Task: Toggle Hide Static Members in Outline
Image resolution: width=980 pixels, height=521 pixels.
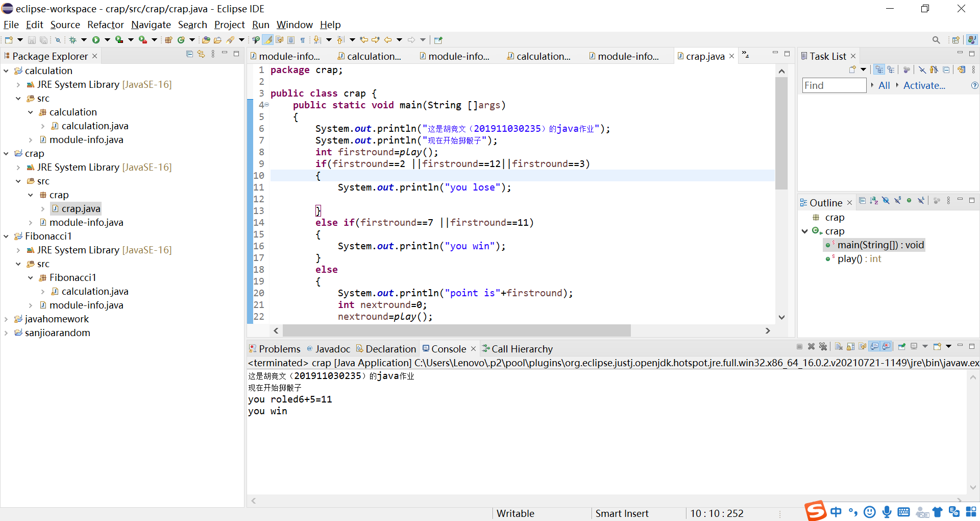Action: click(898, 201)
